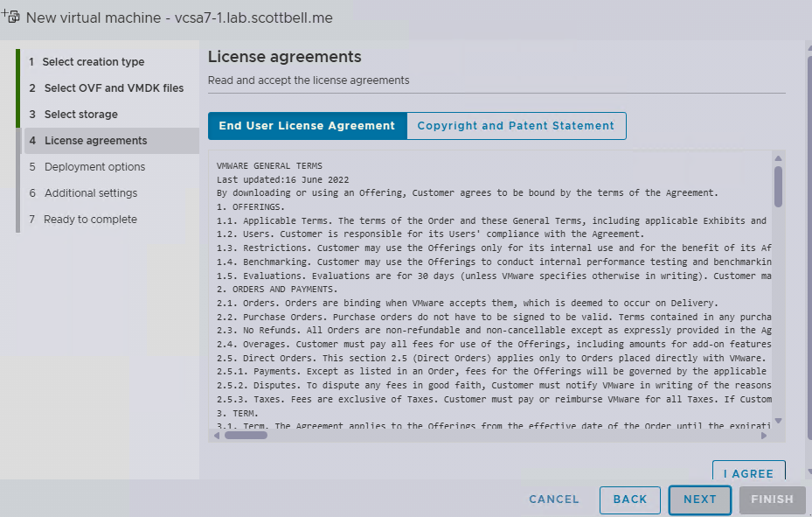Click the horizontal scrollbar thumb of license text
This screenshot has height=517, width=812.
[x=246, y=434]
